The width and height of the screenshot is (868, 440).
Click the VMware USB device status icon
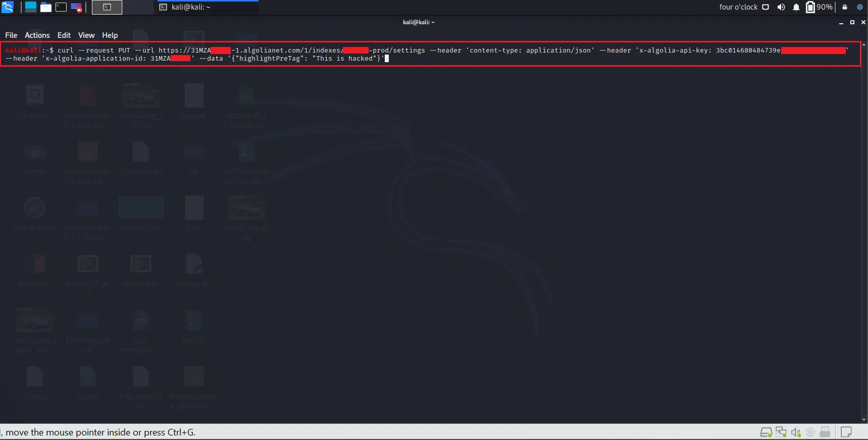(x=825, y=432)
